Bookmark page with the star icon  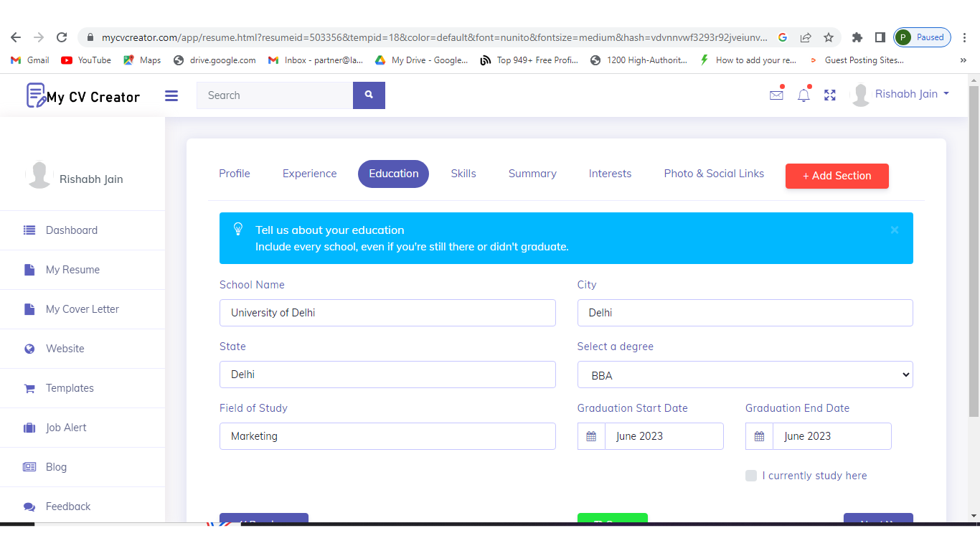click(x=829, y=37)
